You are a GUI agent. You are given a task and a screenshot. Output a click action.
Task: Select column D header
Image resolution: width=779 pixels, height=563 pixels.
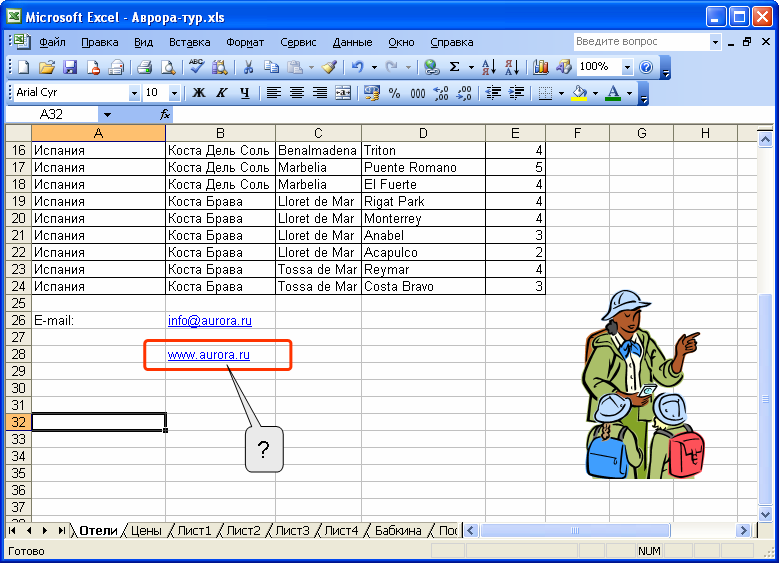point(423,133)
